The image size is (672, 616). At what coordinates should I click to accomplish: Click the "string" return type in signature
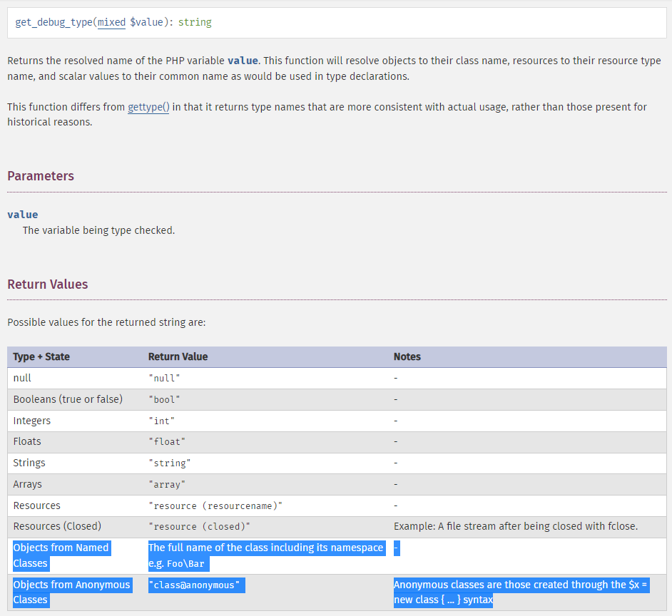(195, 22)
